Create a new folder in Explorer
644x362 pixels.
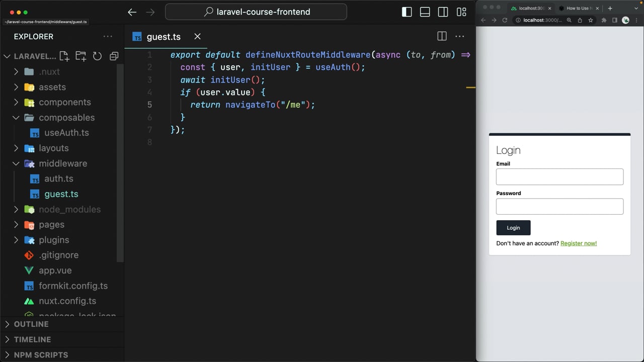(x=80, y=56)
